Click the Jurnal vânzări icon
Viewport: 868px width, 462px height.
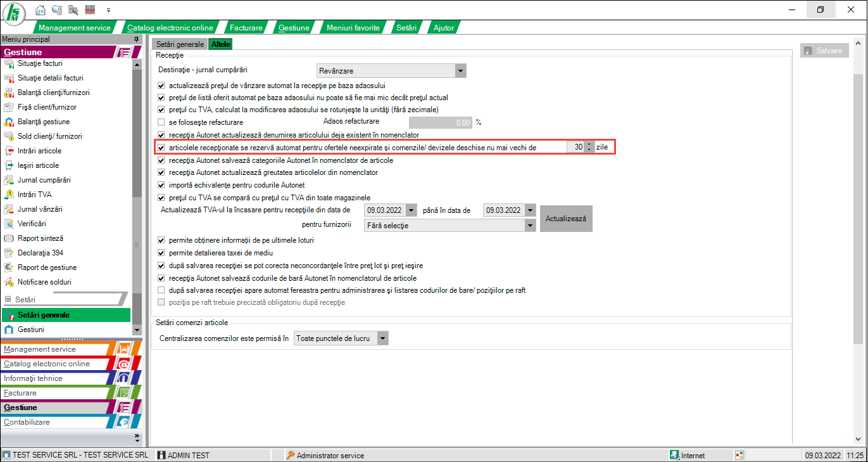pyautogui.click(x=9, y=209)
